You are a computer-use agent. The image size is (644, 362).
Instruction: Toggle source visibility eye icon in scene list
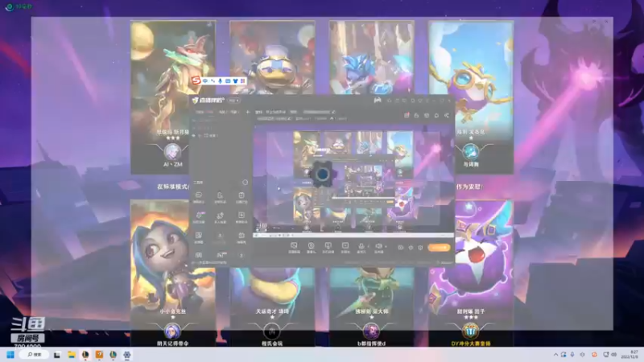pyautogui.click(x=194, y=135)
